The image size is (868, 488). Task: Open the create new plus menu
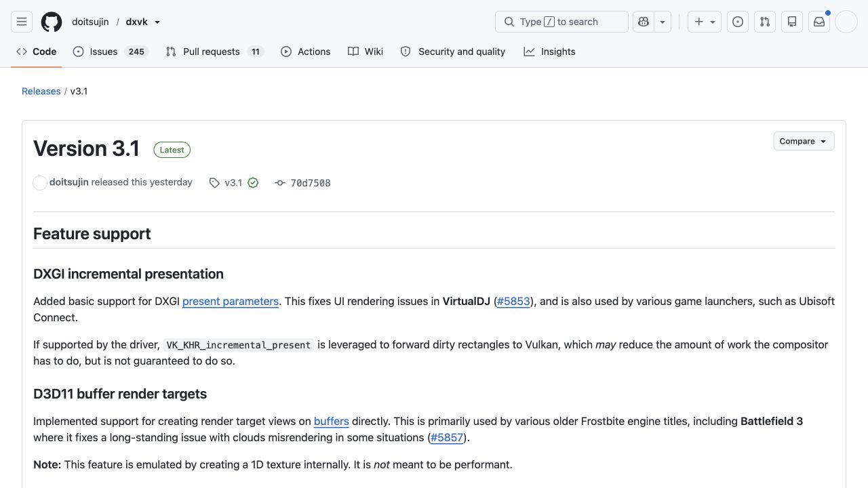[705, 22]
